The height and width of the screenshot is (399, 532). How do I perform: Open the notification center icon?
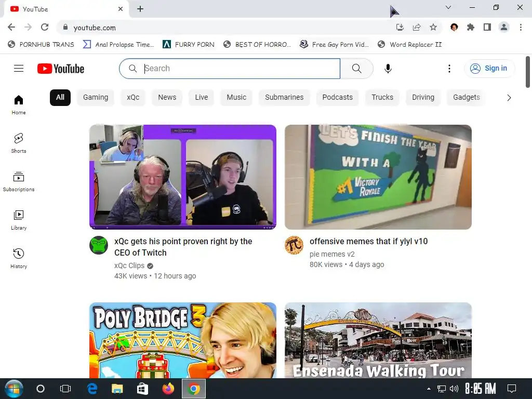512,389
